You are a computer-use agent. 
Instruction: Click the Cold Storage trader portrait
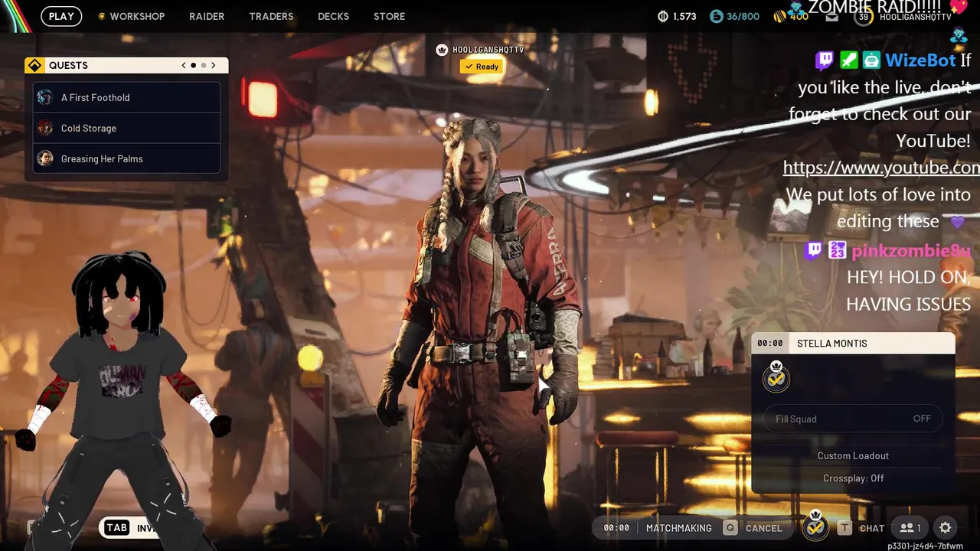(x=45, y=128)
